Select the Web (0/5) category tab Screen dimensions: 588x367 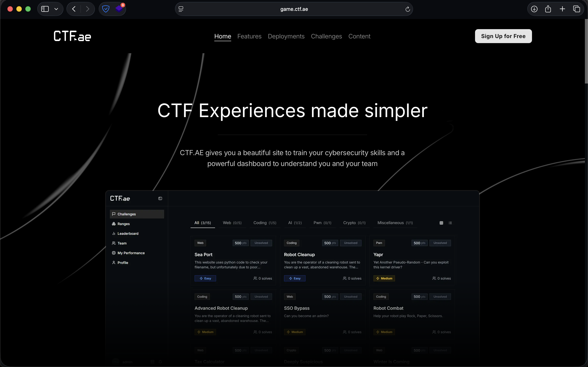tap(232, 223)
